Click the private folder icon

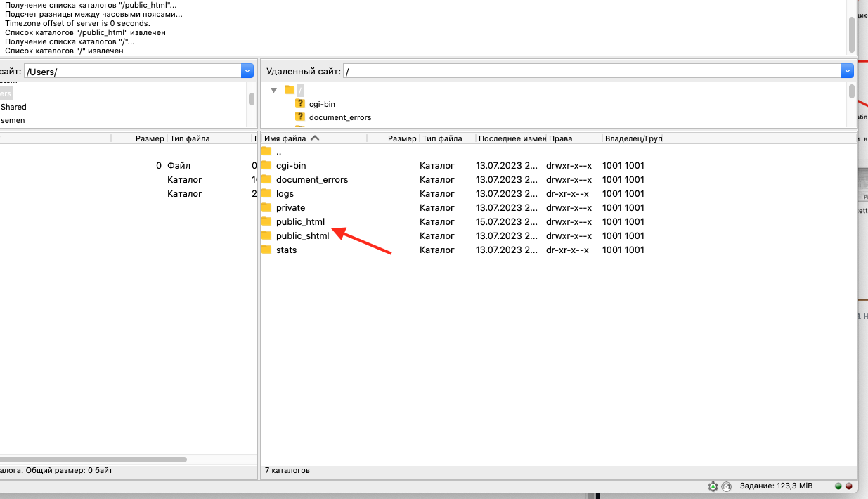coord(266,207)
